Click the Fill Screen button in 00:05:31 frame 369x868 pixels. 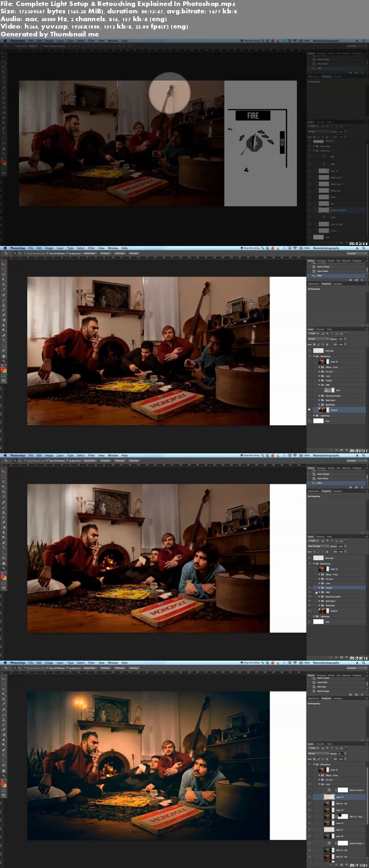coord(120,253)
